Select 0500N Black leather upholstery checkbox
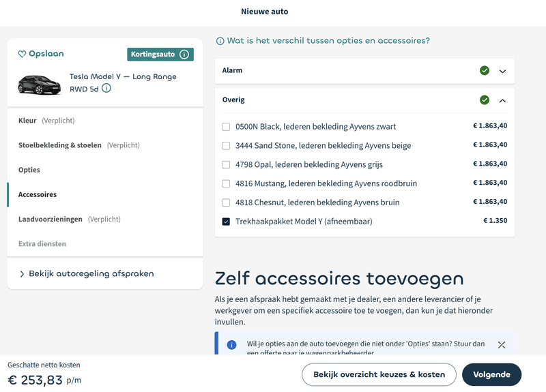The width and height of the screenshot is (546, 392). (x=226, y=127)
